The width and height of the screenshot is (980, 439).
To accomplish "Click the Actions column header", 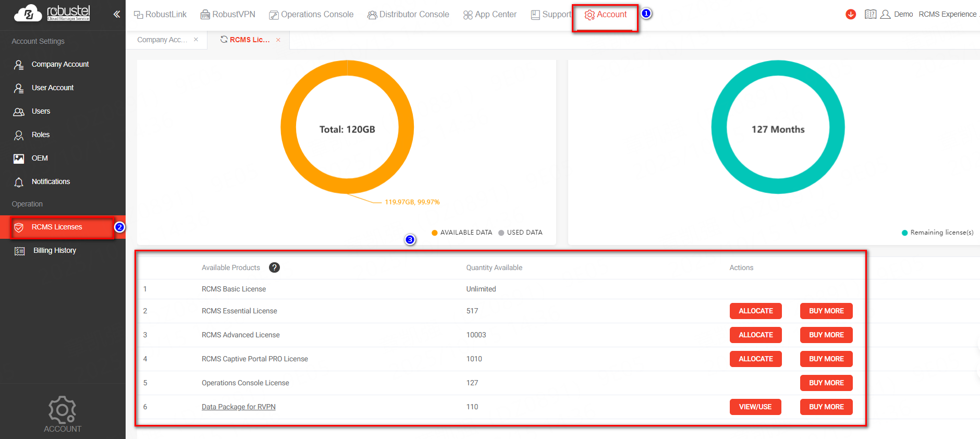I will pyautogui.click(x=741, y=268).
